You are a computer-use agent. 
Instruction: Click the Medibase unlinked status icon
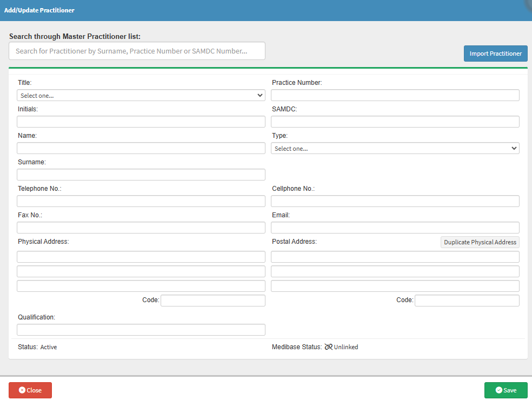pos(328,347)
